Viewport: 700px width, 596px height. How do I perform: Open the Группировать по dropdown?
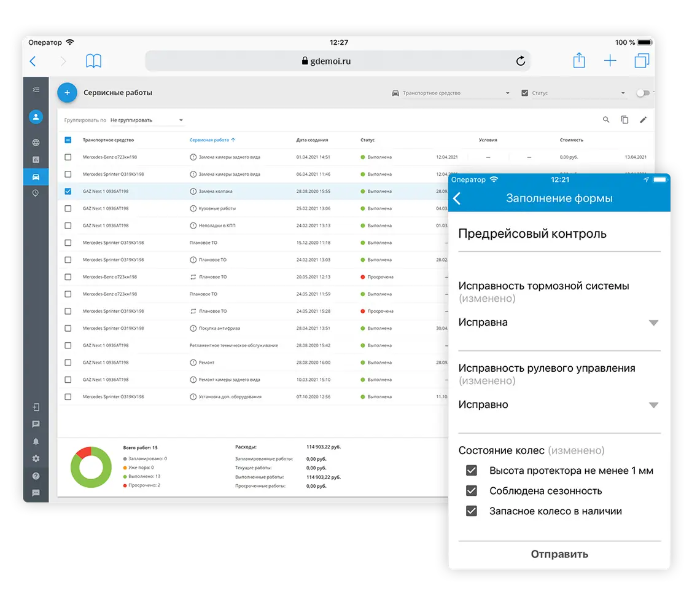[x=147, y=120]
